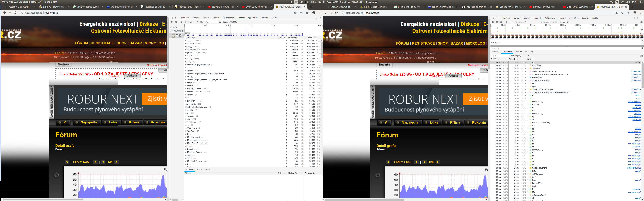Click collect garbage trash icon in Performance toolbar

[568, 22]
